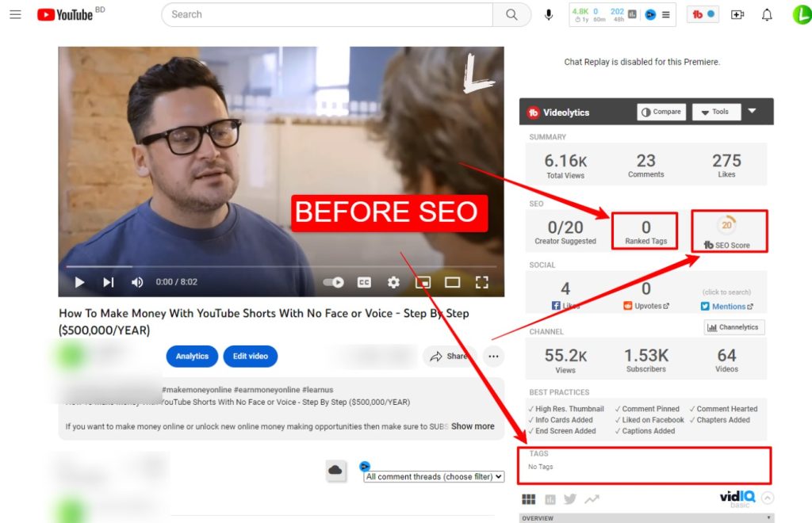Open video Analytics
The image size is (812, 523).
click(x=192, y=356)
